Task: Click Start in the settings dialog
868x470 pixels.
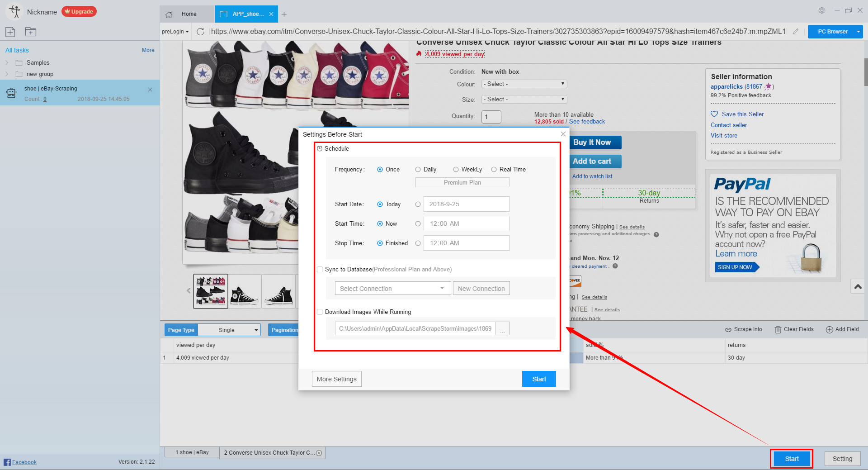Action: coord(539,379)
